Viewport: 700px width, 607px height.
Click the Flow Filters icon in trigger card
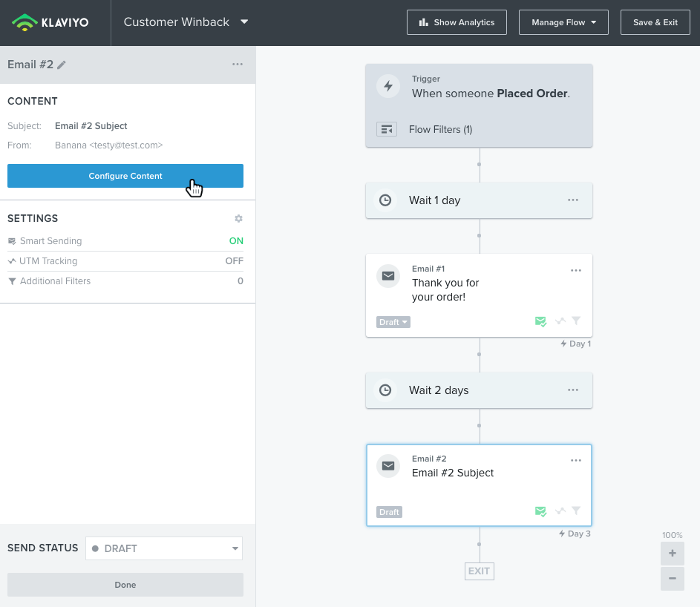pos(387,129)
